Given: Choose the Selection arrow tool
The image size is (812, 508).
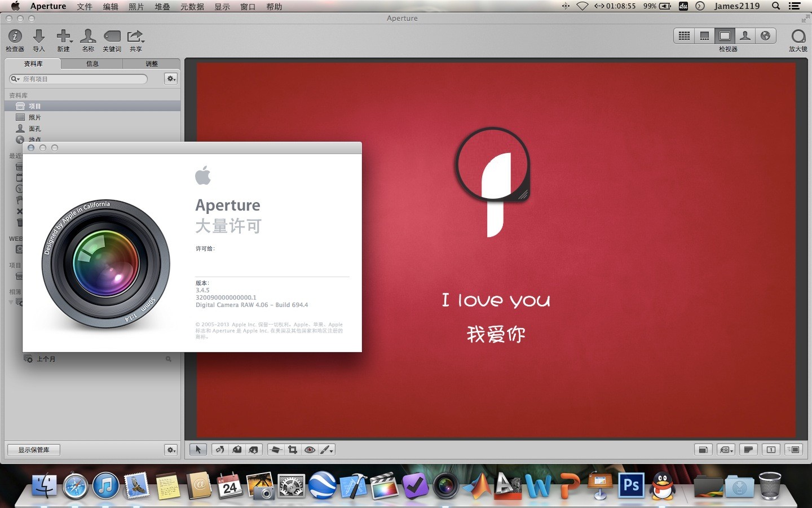Looking at the screenshot, I should [x=198, y=450].
